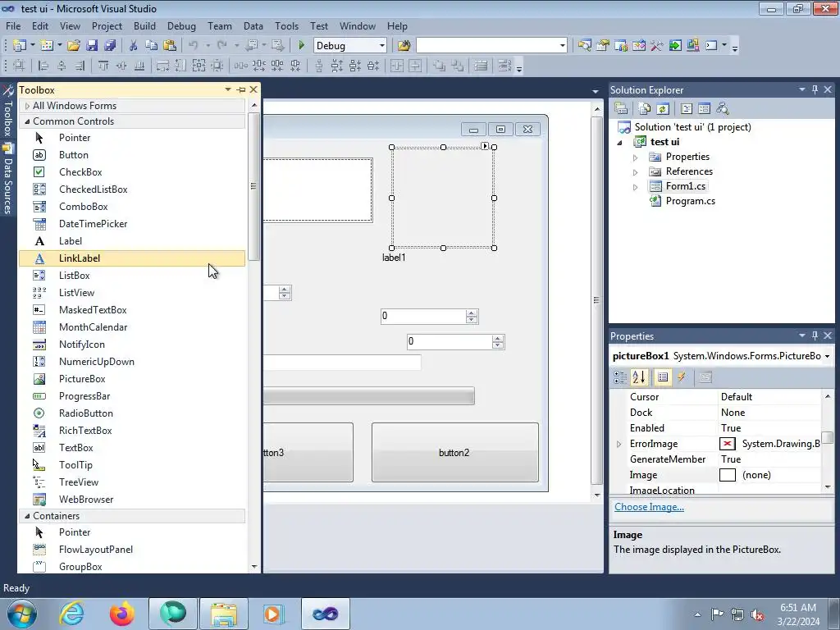This screenshot has width=840, height=630.
Task: Select CheckedListBox control in Toolbox
Action: 132,189
